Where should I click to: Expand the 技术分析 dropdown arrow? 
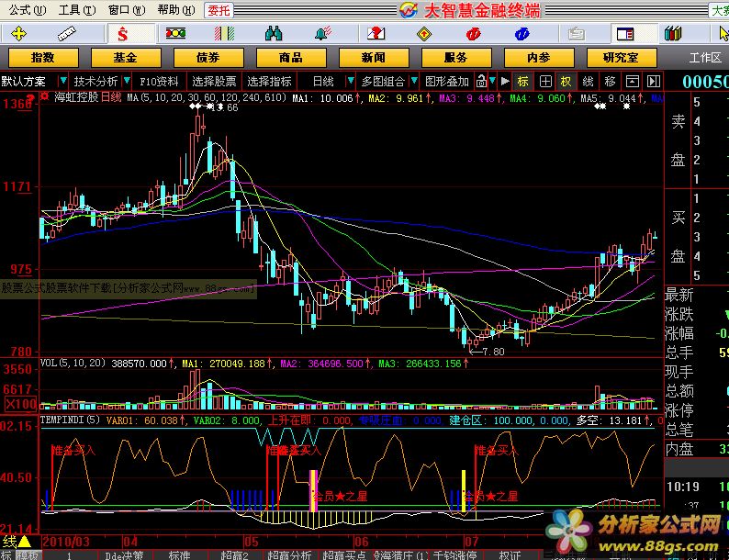[127, 81]
